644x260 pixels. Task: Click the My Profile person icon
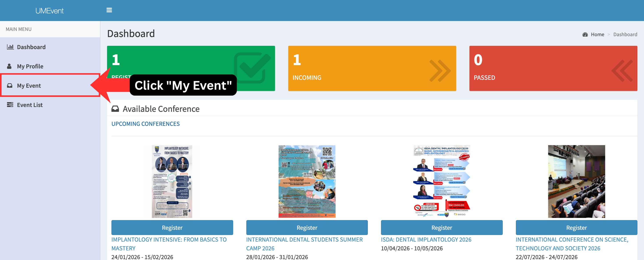[9, 66]
